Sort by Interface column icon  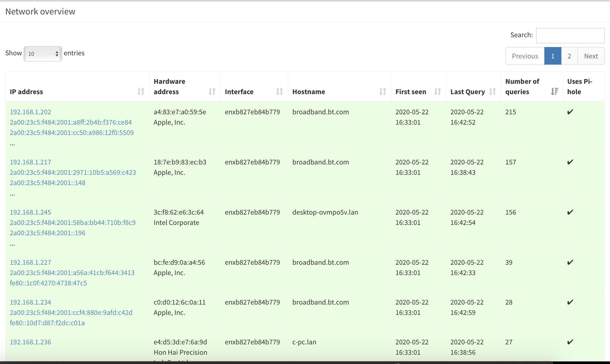[x=279, y=92]
